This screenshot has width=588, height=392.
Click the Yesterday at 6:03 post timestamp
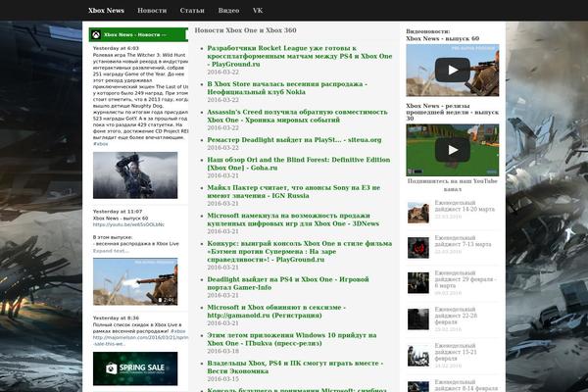pos(116,48)
